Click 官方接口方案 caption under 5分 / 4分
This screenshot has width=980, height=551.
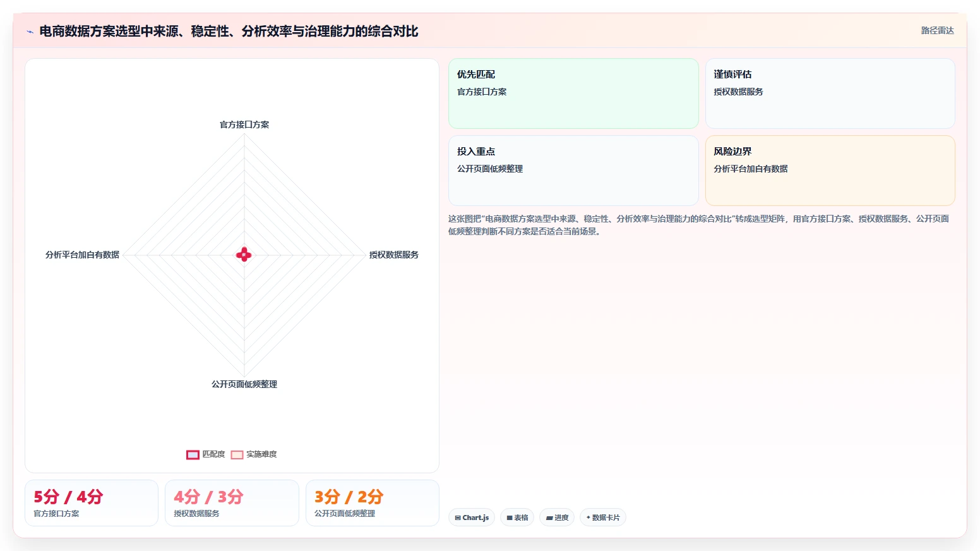[x=56, y=514]
